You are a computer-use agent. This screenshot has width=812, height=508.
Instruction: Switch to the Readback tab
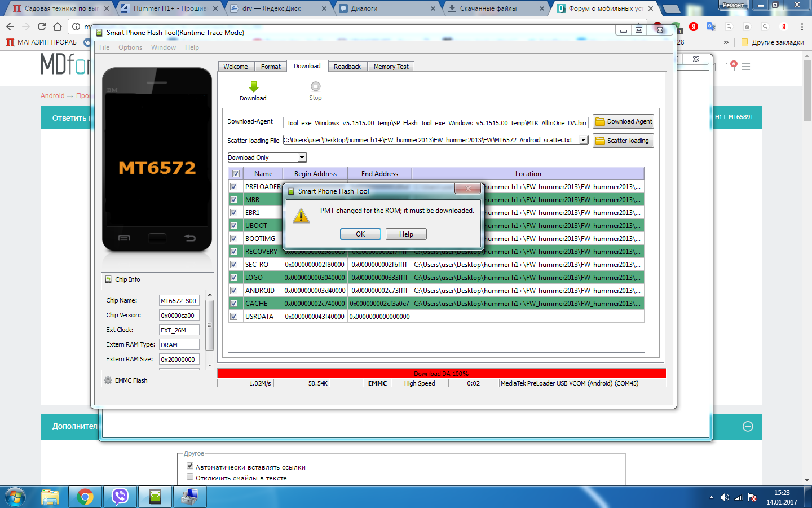(347, 67)
